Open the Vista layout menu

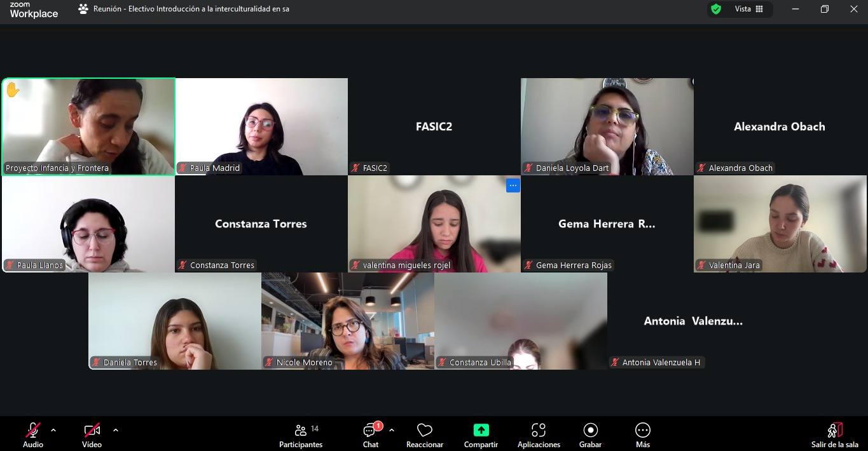[750, 9]
